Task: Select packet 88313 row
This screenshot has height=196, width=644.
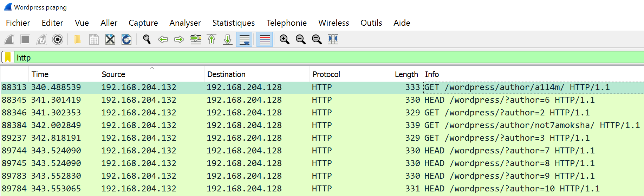Action: click(322, 87)
